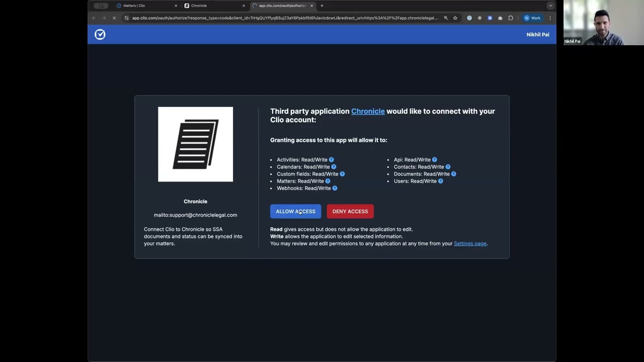Select the app.clio.com/oauth/authorize tab
Viewport: 644px width, 362px height.
pyautogui.click(x=282, y=6)
